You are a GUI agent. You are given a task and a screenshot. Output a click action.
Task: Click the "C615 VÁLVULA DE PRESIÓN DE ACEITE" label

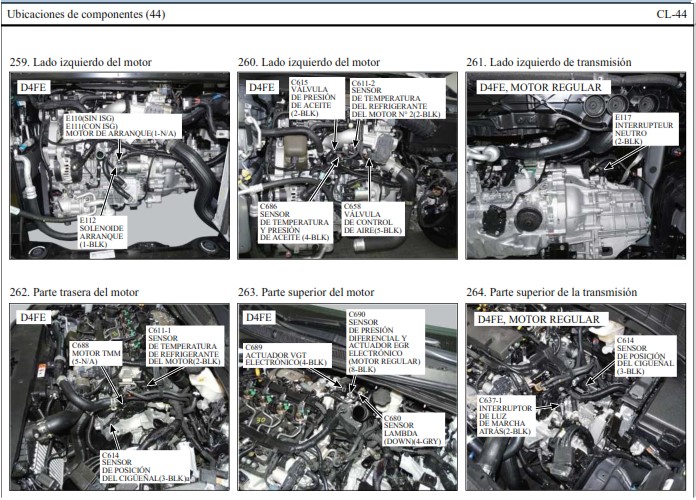pyautogui.click(x=316, y=98)
